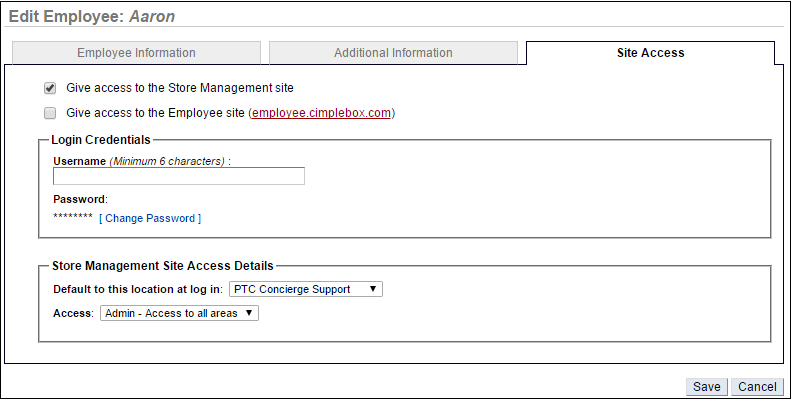Viewport: 791px width, 403px height.
Task: Click the Change Password link
Action: (150, 218)
